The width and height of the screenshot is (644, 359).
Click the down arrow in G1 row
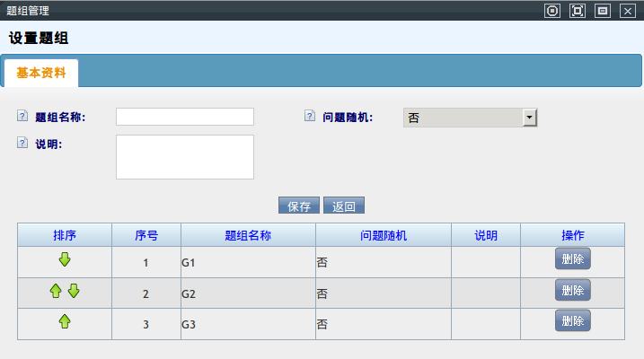[x=65, y=260]
